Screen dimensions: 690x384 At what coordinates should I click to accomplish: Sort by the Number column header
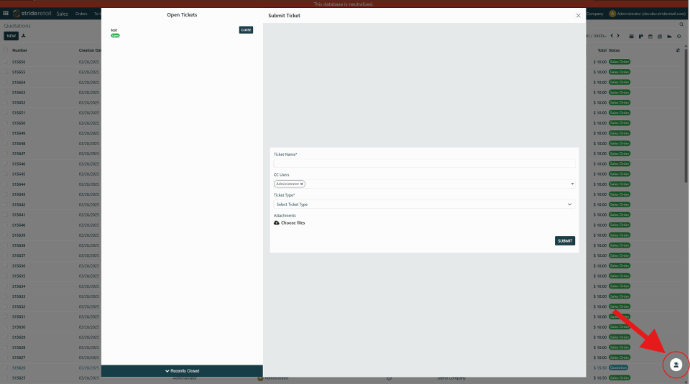(19, 51)
